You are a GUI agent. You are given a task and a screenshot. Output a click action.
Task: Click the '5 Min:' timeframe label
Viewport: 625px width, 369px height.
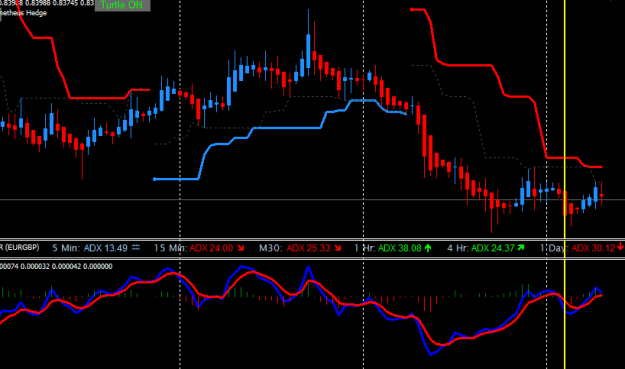(x=66, y=248)
